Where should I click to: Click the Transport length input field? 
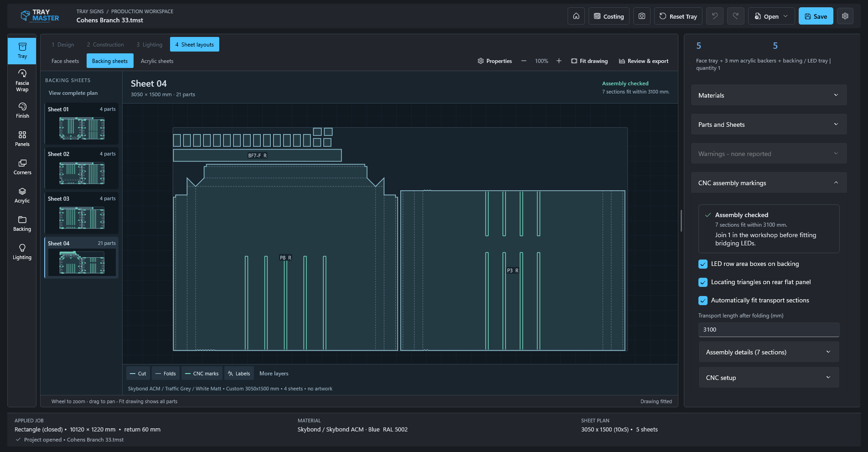[769, 329]
